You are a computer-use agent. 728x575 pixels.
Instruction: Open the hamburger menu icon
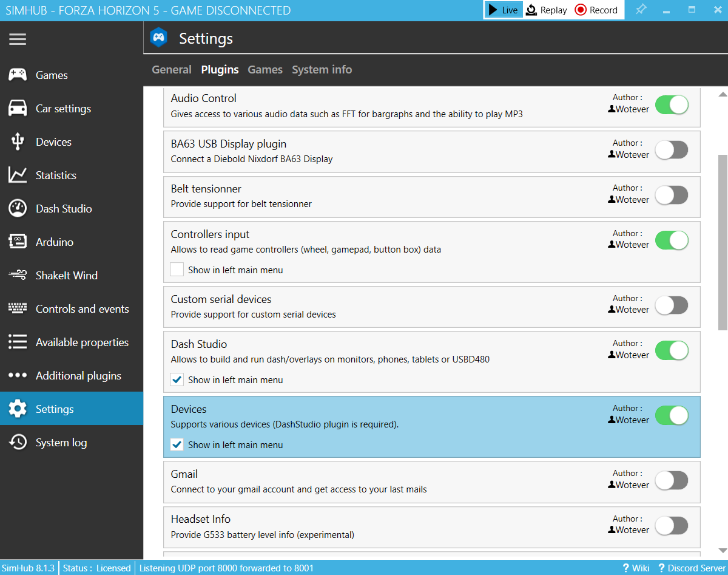[18, 39]
